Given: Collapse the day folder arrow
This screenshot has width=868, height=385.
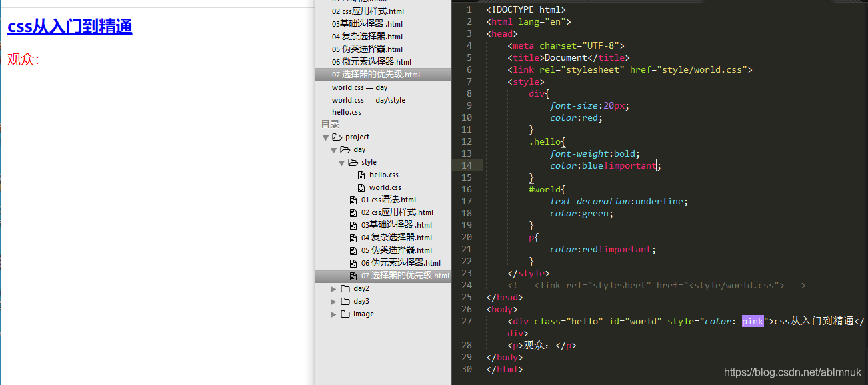Looking at the screenshot, I should tap(333, 150).
